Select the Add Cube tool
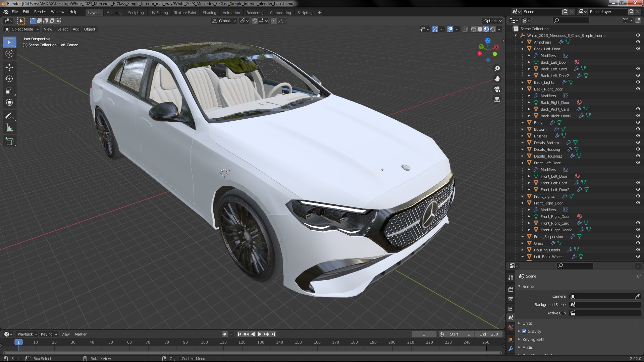This screenshot has height=362, width=644. (x=9, y=141)
